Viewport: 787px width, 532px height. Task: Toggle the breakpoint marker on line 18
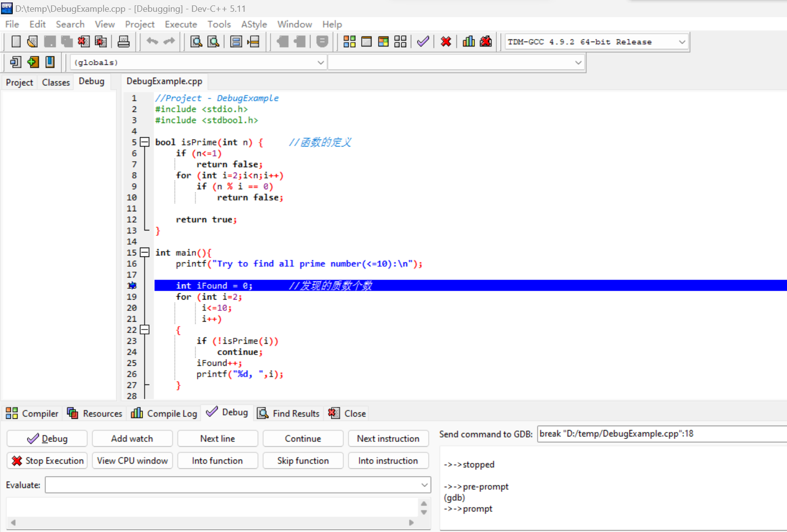132,285
